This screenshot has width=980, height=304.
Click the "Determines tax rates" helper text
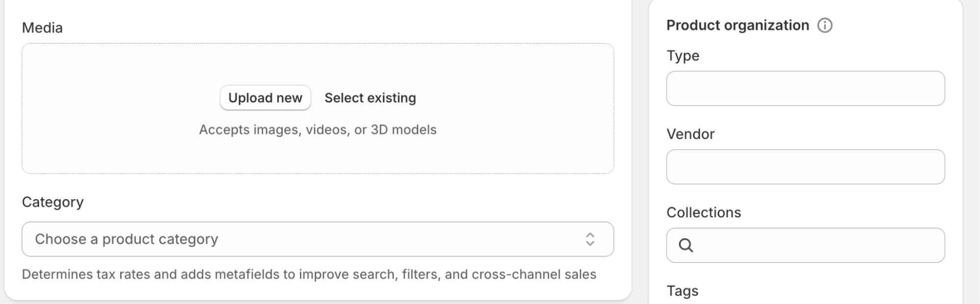click(x=309, y=275)
